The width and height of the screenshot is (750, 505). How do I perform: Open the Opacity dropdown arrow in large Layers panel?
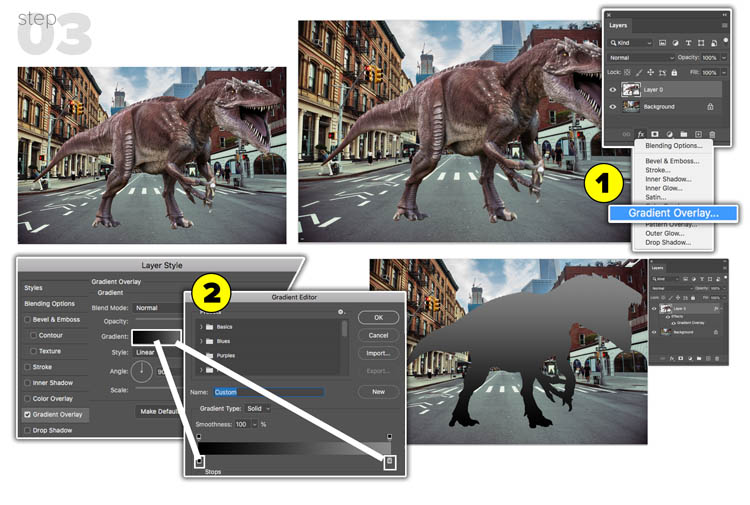click(724, 58)
